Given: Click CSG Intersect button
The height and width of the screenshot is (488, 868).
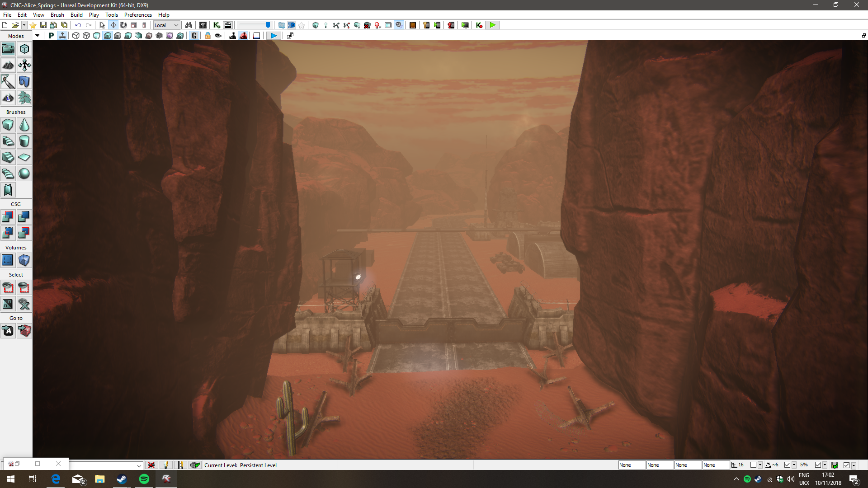Looking at the screenshot, I should [x=8, y=233].
